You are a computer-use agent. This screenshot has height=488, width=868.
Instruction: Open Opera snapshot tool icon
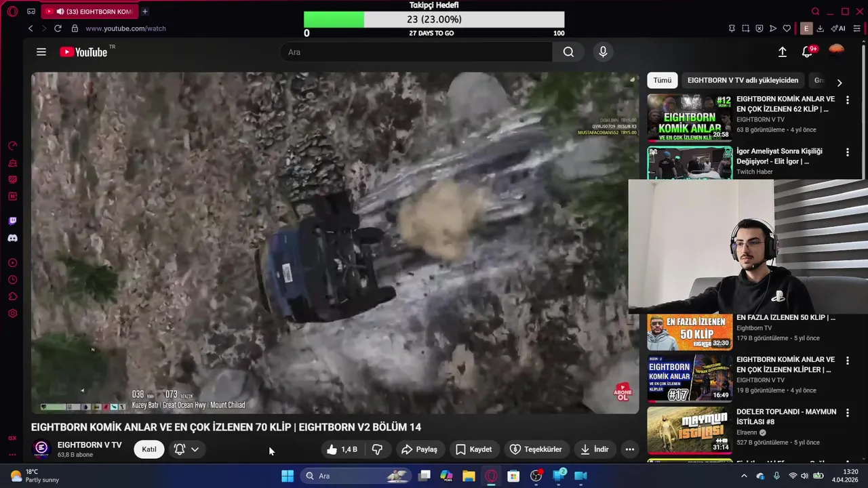tap(745, 28)
